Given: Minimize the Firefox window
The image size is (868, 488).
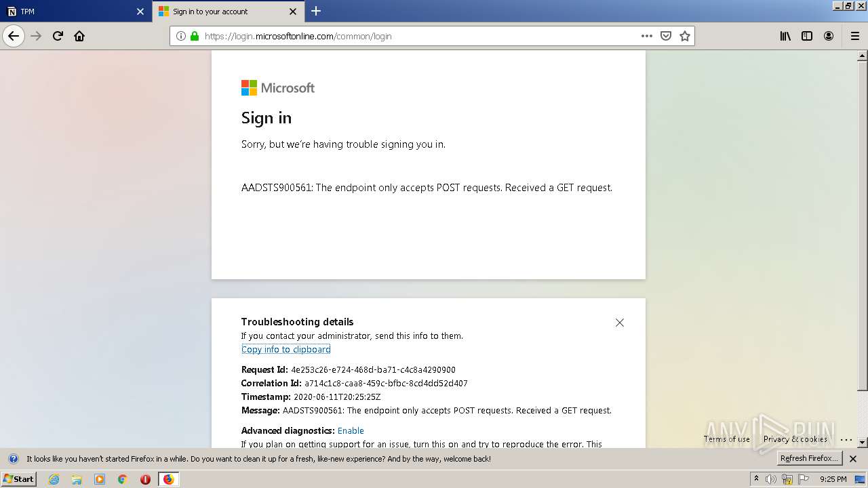Looking at the screenshot, I should (837, 5).
